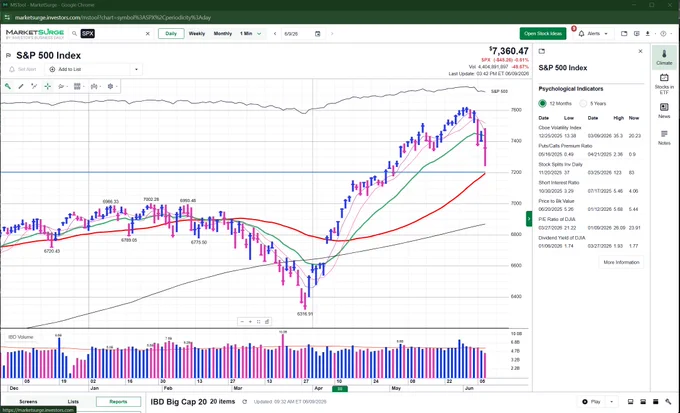Open folder icon in top toolbar
Image resolution: width=680 pixels, height=413 pixels.
[624, 33]
